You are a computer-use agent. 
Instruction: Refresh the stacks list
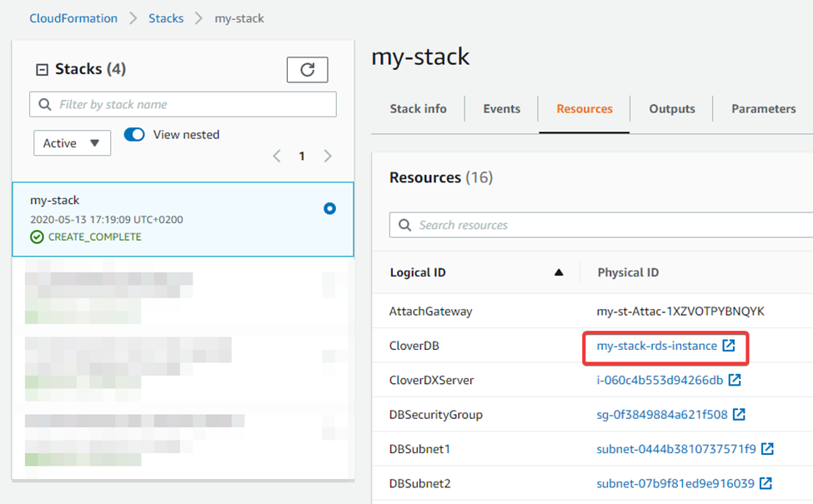307,69
